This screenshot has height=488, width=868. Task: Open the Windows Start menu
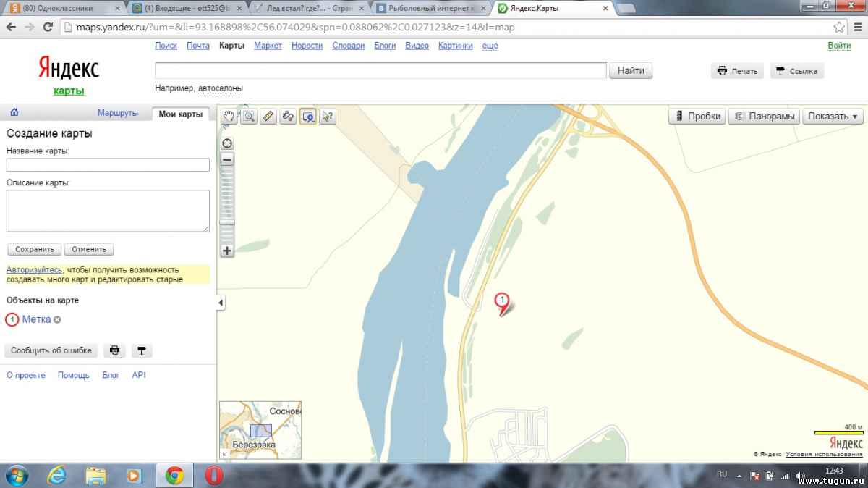(17, 476)
